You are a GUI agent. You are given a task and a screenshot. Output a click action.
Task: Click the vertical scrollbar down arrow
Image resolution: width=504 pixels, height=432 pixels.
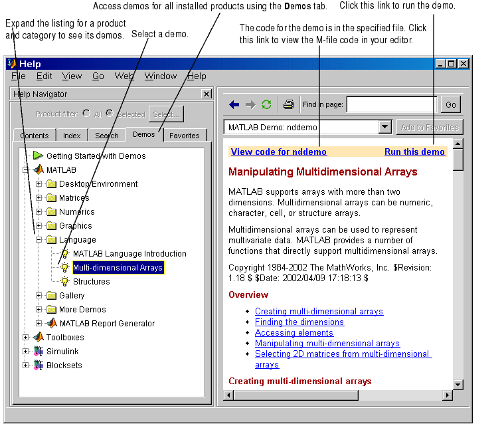458,384
